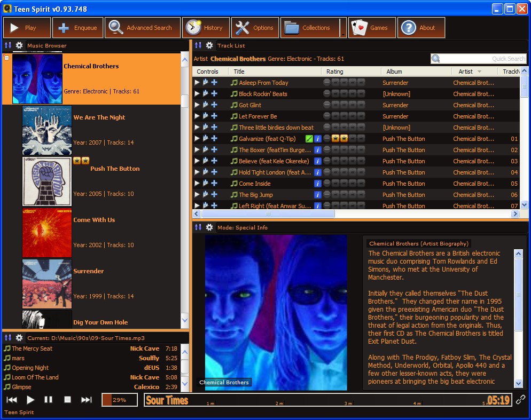Screen dimensions: 531x420
Task: Click the link icon beside time display
Action: tap(521, 400)
